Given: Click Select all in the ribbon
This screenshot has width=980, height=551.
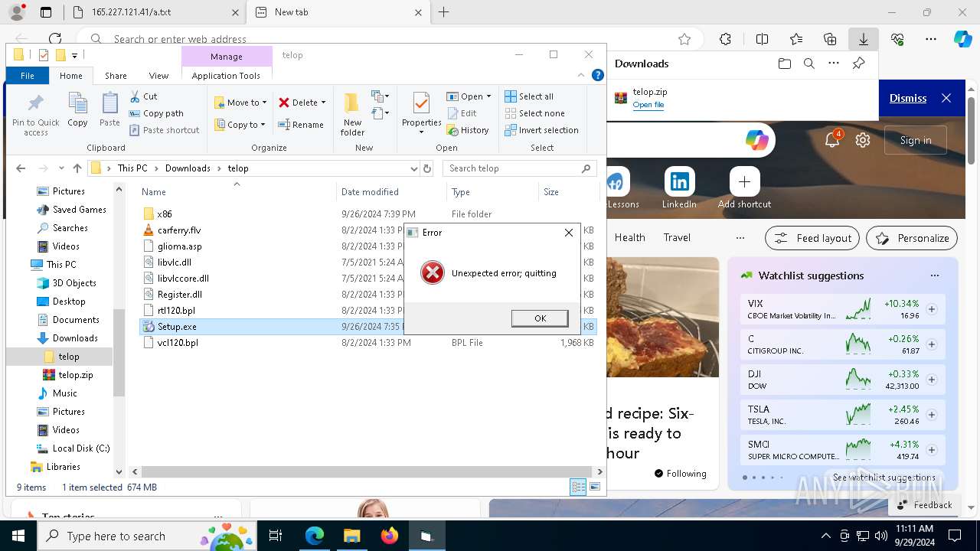Looking at the screenshot, I should tap(529, 96).
